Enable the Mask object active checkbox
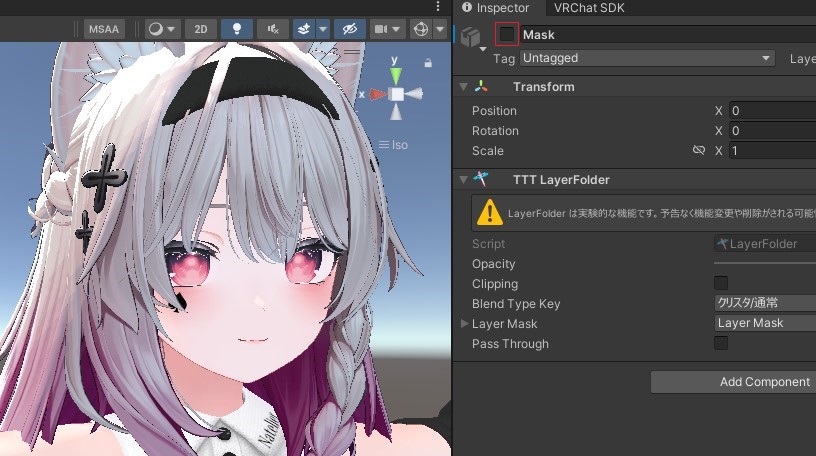 pyautogui.click(x=506, y=34)
